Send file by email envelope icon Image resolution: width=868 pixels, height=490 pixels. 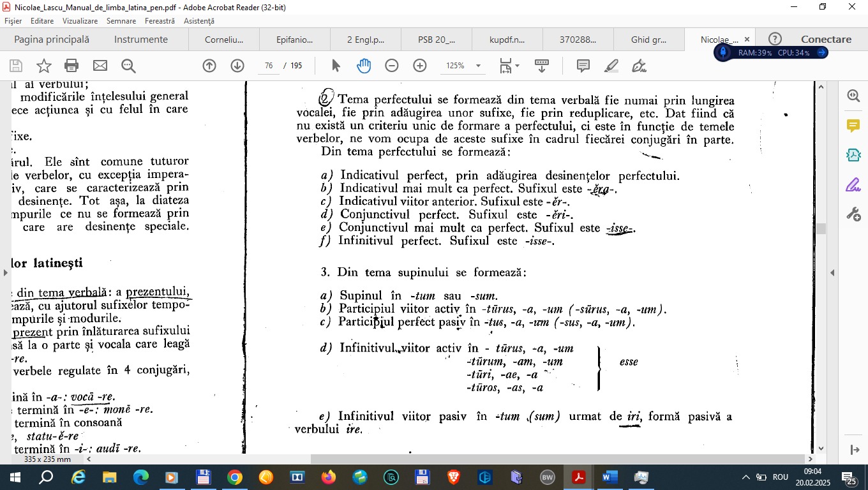point(100,66)
